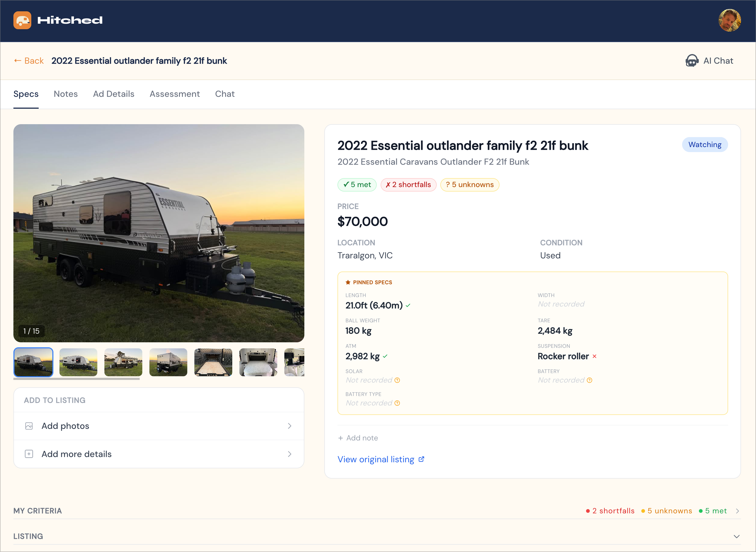Viewport: 756px width, 552px height.
Task: Select the sixth thumbnail showing the bed
Action: coord(258,362)
